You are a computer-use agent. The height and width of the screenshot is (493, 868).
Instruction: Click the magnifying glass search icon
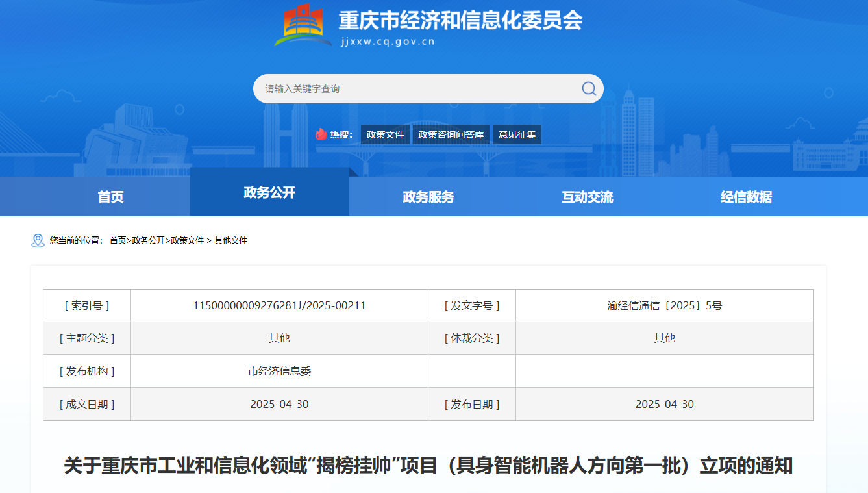[588, 89]
